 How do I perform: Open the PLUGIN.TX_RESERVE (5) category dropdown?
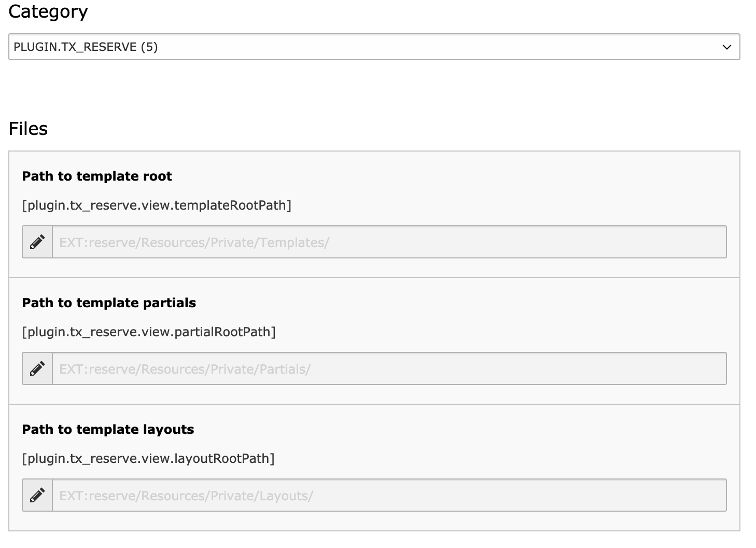(x=373, y=47)
